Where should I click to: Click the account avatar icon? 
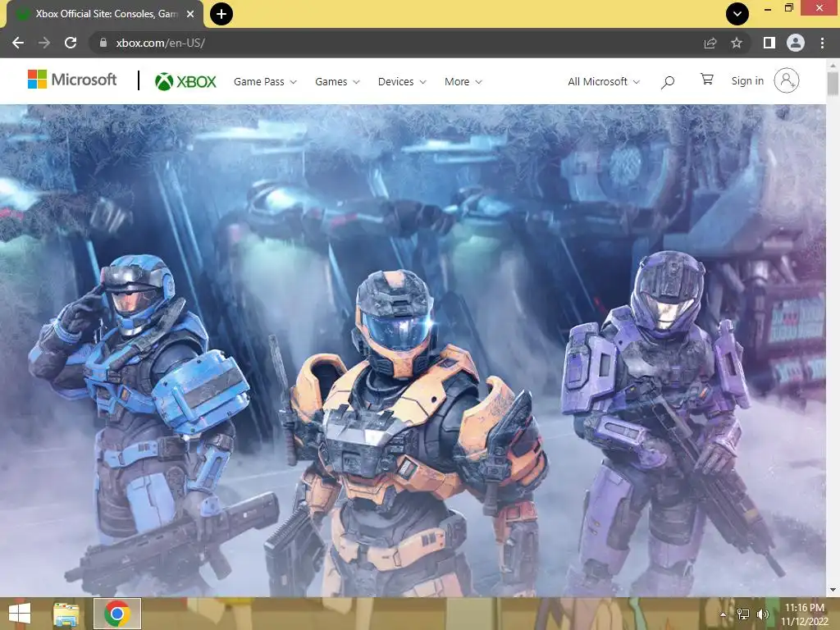pyautogui.click(x=787, y=81)
